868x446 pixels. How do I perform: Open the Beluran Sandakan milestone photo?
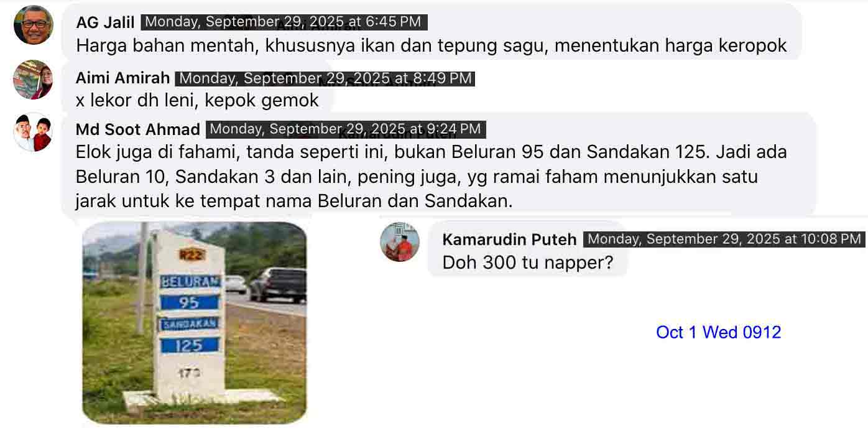point(195,323)
